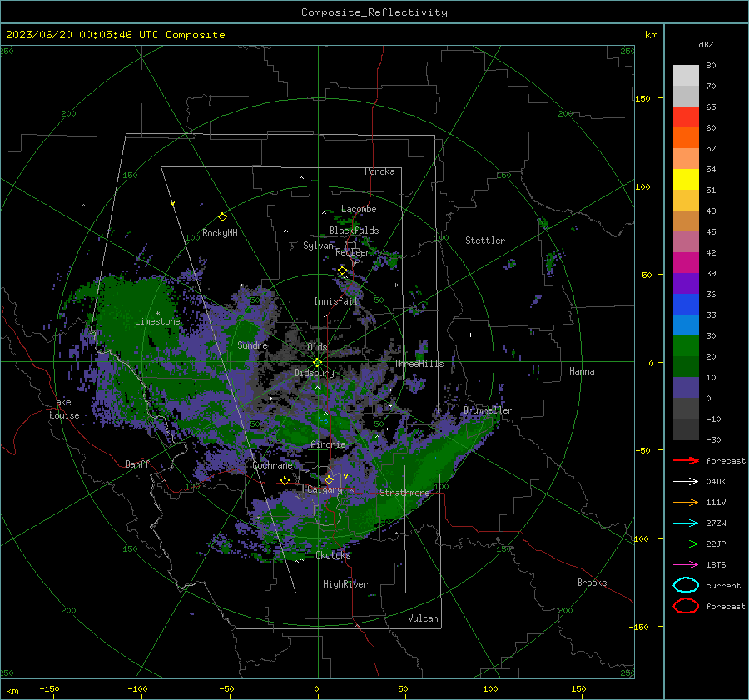This screenshot has height=700, width=749.
Task: Click the white 04DK arrow icon
Action: (x=686, y=482)
